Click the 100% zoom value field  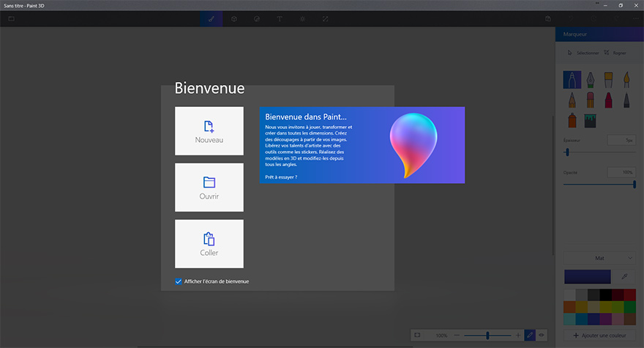click(x=440, y=336)
